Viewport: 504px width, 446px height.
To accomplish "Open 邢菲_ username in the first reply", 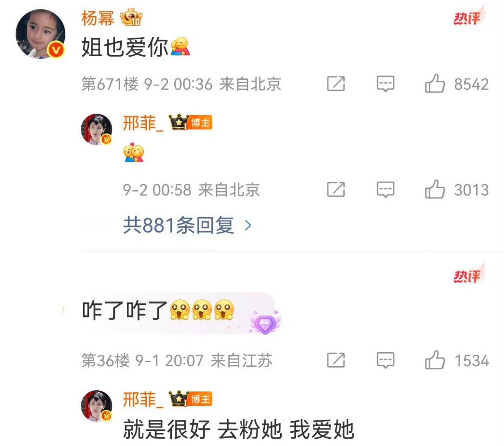I will 143,123.
